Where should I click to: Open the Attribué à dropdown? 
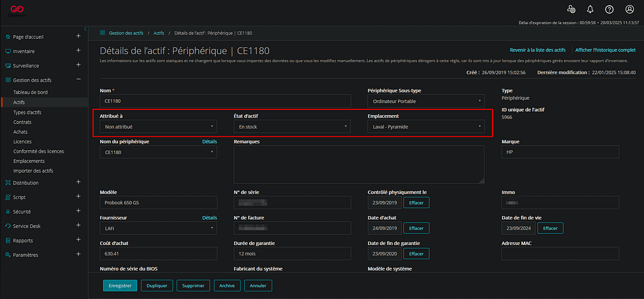click(158, 127)
